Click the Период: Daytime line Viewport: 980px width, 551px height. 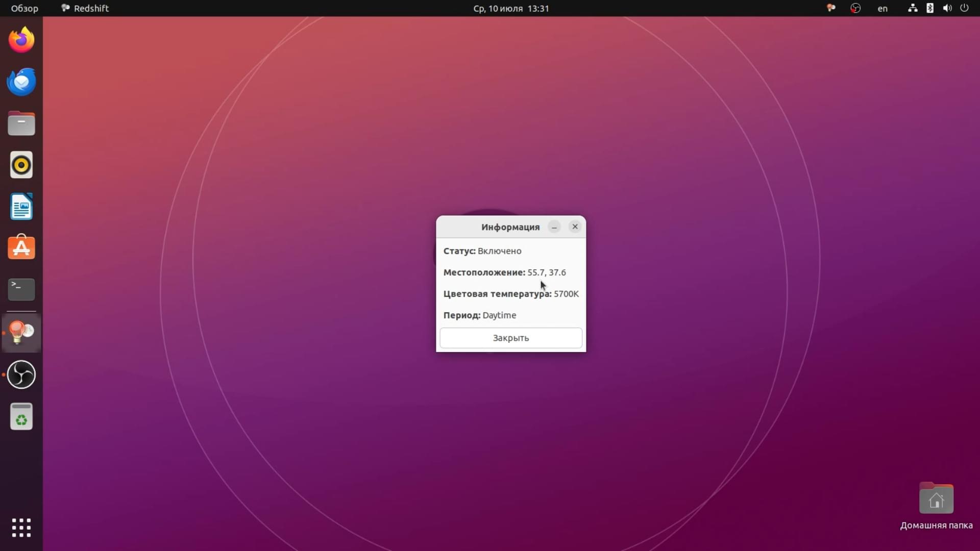(480, 315)
